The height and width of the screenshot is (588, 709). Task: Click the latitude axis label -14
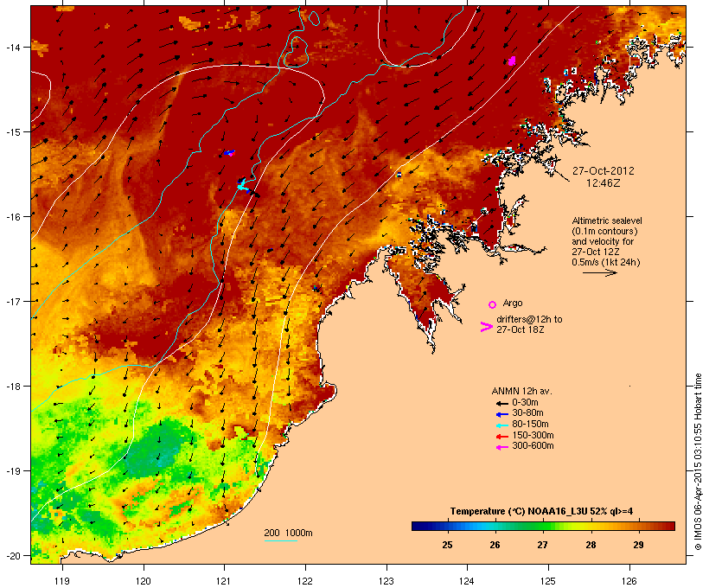pos(13,47)
